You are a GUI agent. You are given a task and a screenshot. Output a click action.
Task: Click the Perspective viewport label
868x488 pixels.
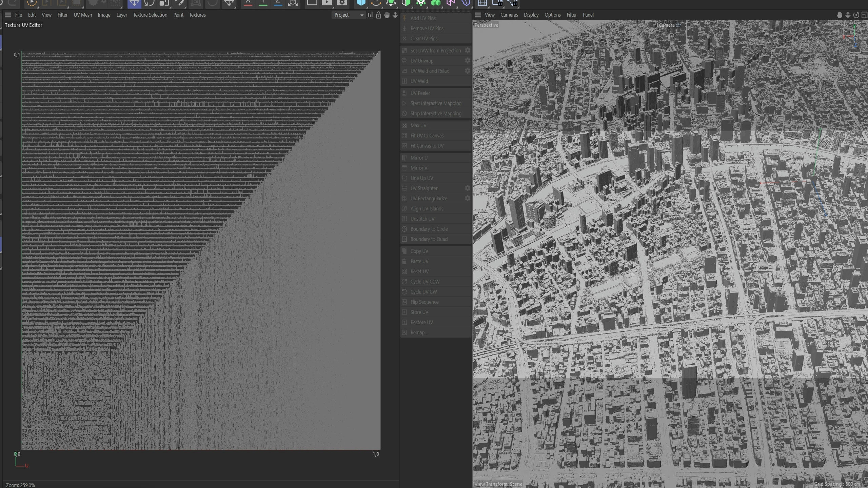pyautogui.click(x=486, y=25)
